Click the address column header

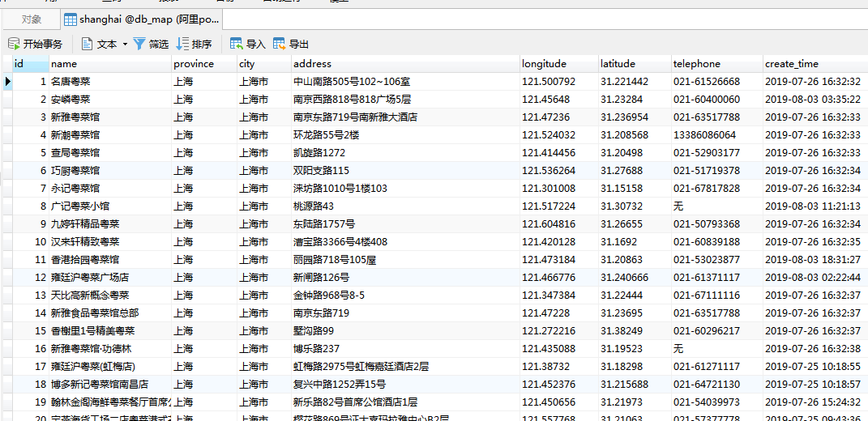coord(405,64)
